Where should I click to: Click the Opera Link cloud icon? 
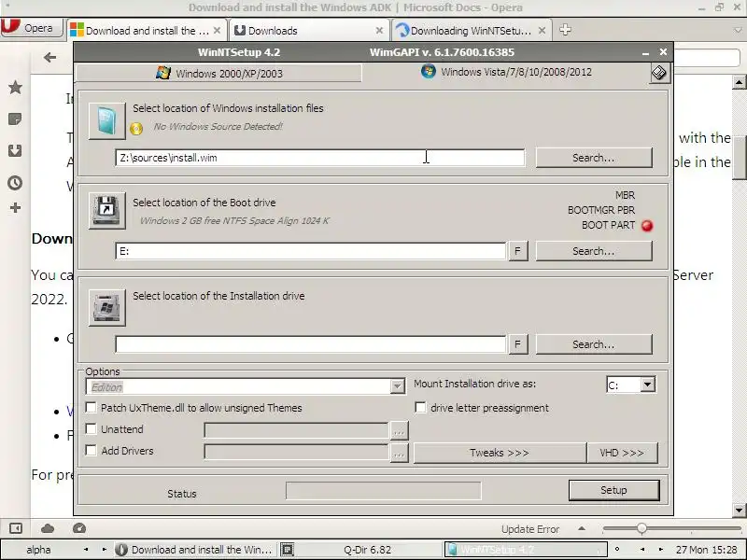[48, 528]
